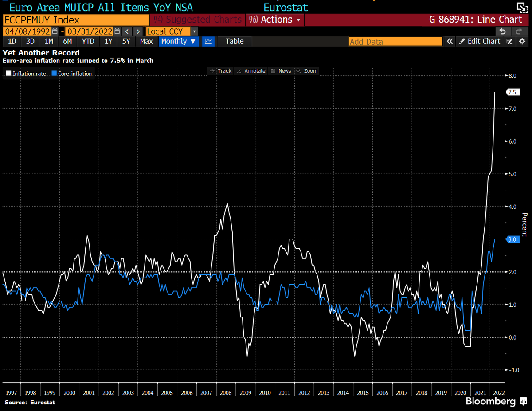This screenshot has height=411, width=532.
Task: Open 94) Suggested Charts
Action: [197, 20]
